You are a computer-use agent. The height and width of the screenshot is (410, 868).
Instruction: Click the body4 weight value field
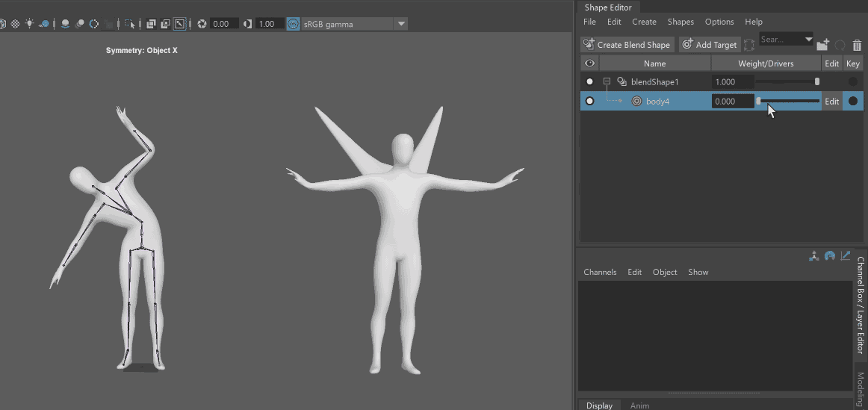tap(732, 102)
